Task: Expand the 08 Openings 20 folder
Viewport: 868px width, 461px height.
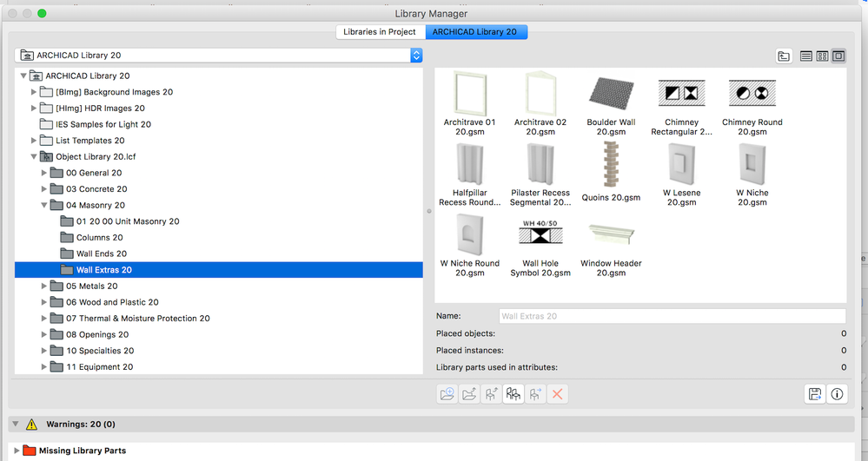Action: (x=44, y=334)
